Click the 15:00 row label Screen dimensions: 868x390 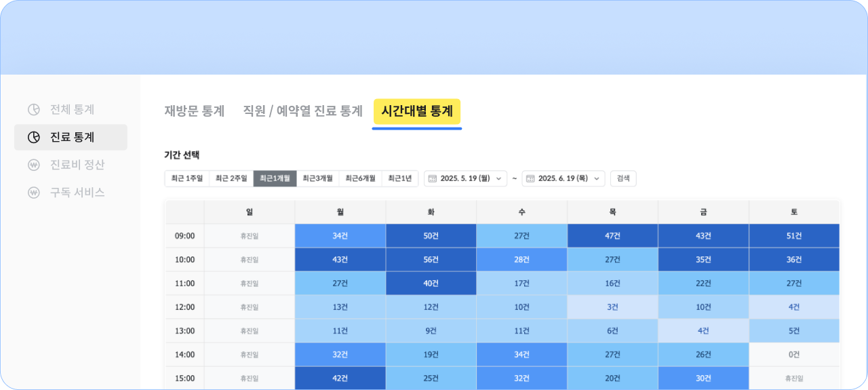185,378
